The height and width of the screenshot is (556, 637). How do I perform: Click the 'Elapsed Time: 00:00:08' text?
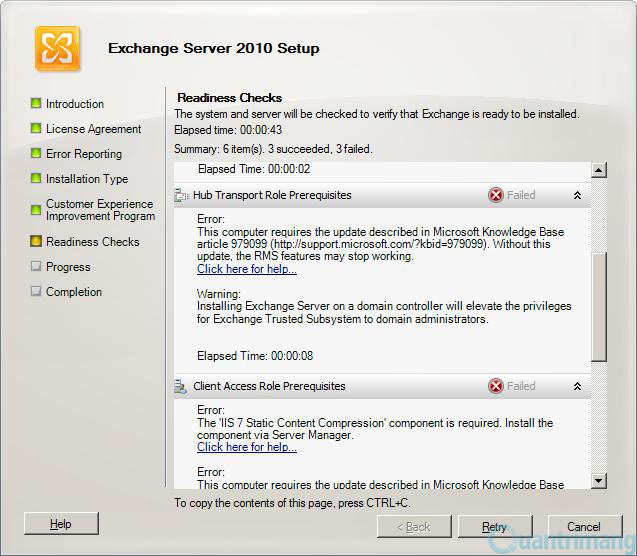[x=255, y=356]
